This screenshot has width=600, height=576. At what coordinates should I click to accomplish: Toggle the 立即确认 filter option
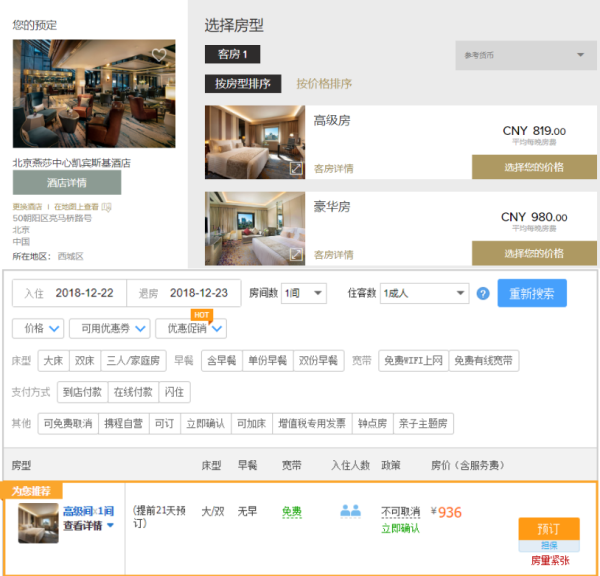tap(206, 423)
